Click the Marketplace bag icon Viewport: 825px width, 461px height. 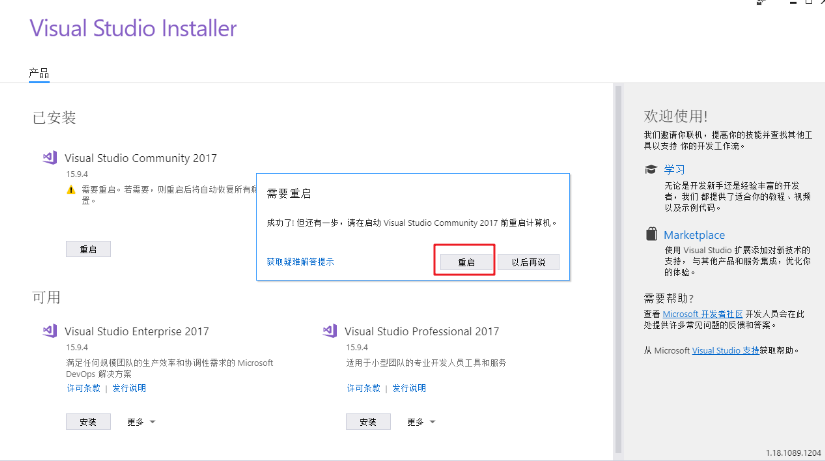coord(651,235)
